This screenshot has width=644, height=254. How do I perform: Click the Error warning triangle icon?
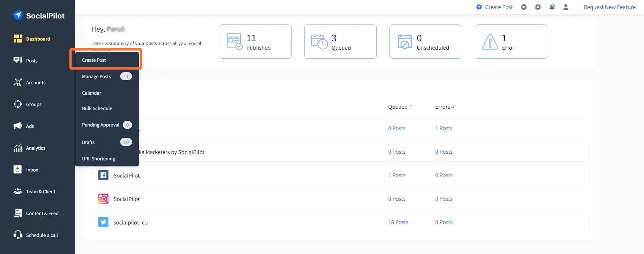[x=490, y=42]
